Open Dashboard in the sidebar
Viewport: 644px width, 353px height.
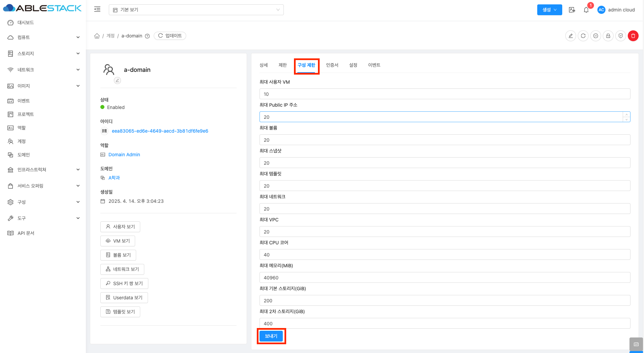(x=26, y=23)
